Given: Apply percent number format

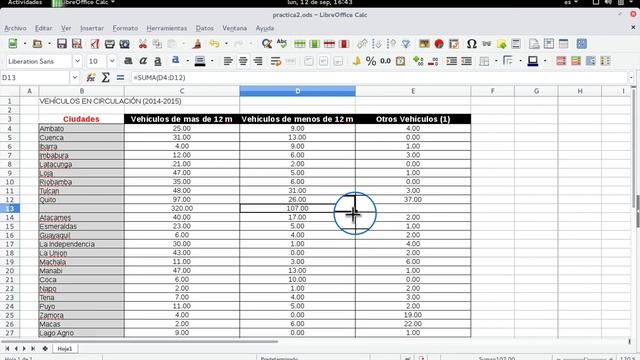Looking at the screenshot, I should [x=371, y=61].
